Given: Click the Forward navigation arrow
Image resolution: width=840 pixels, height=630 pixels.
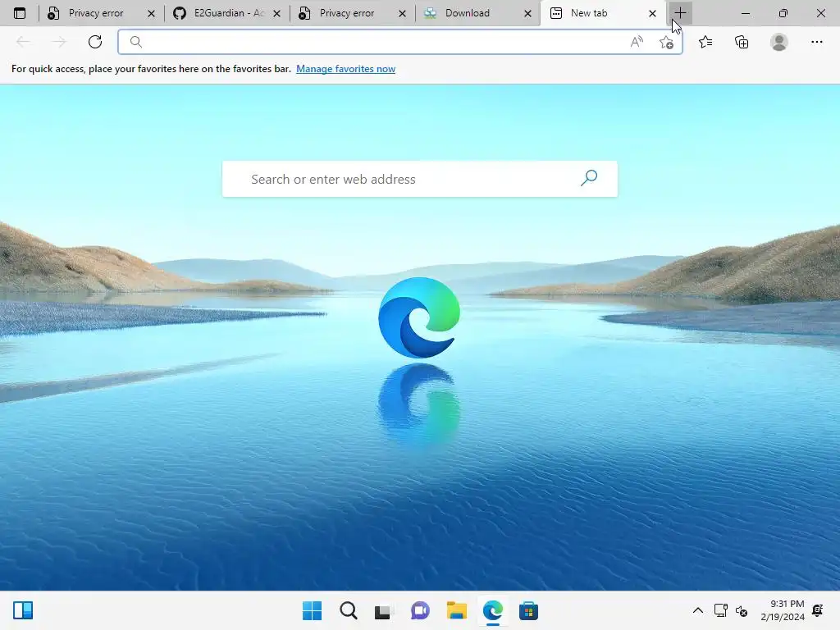Looking at the screenshot, I should [59, 42].
